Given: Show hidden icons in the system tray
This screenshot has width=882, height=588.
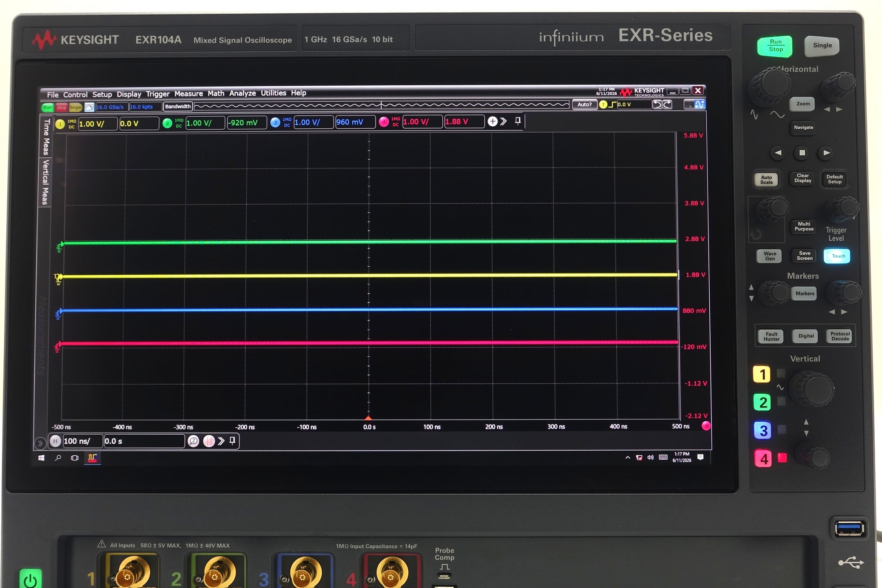Looking at the screenshot, I should [627, 457].
